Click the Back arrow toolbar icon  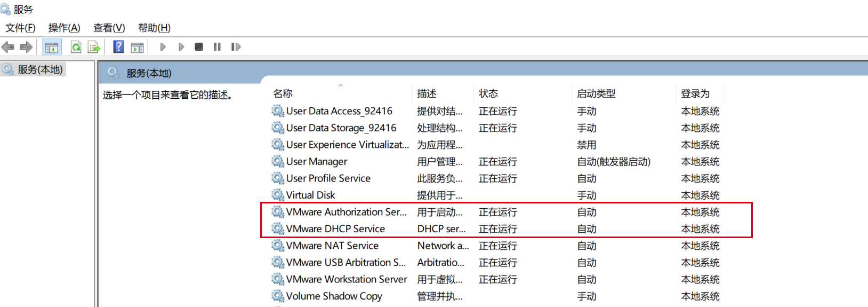tap(8, 47)
